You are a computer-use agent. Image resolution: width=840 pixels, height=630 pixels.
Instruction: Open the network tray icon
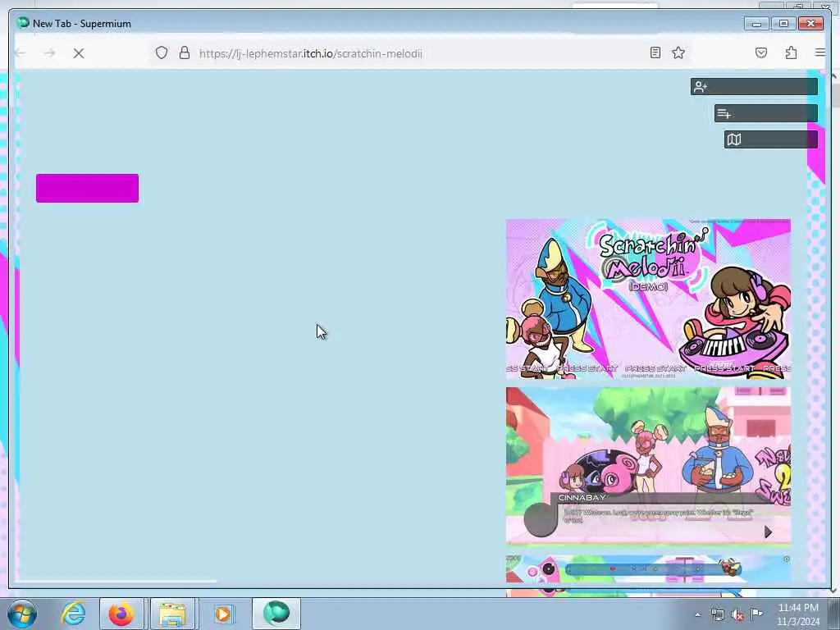[717, 614]
